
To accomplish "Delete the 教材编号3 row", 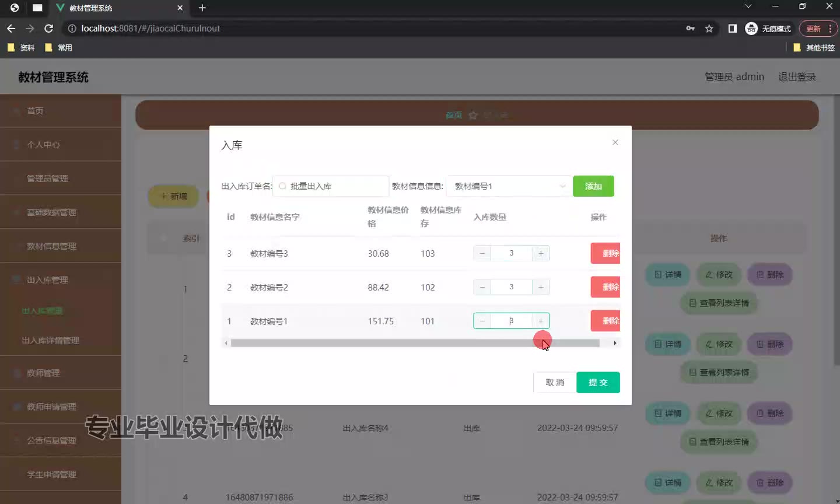I will click(605, 253).
